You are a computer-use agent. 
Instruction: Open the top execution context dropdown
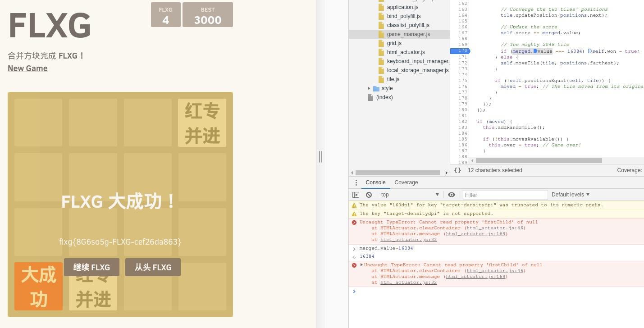409,195
